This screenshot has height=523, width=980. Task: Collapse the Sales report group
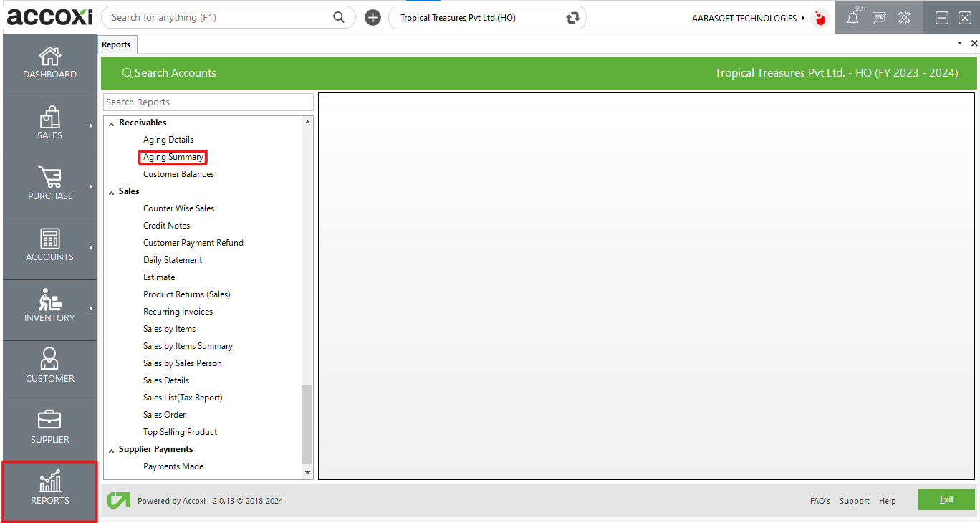pyautogui.click(x=111, y=192)
